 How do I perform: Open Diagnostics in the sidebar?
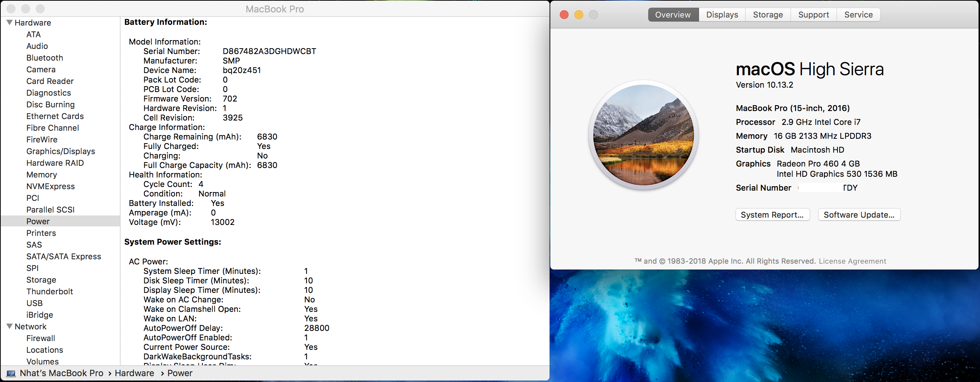click(48, 93)
